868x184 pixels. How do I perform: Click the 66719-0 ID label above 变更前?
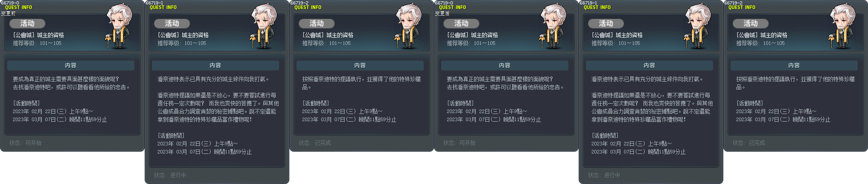[10, 3]
